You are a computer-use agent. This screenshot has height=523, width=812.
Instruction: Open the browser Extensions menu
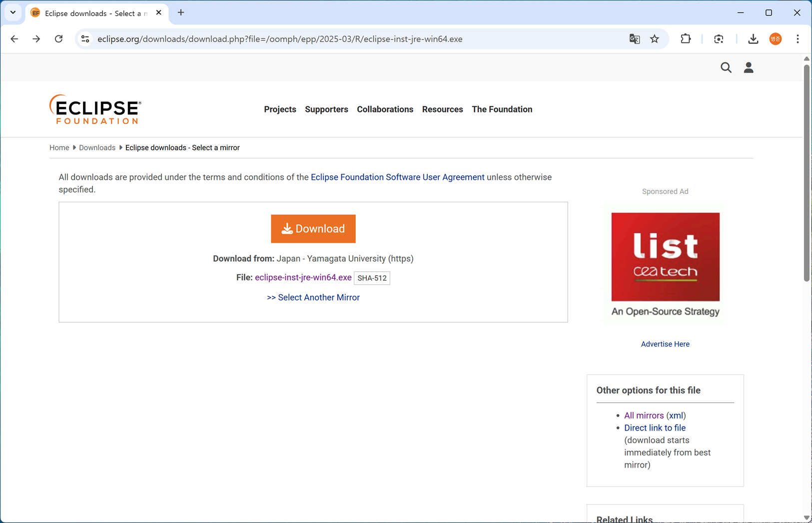(686, 39)
